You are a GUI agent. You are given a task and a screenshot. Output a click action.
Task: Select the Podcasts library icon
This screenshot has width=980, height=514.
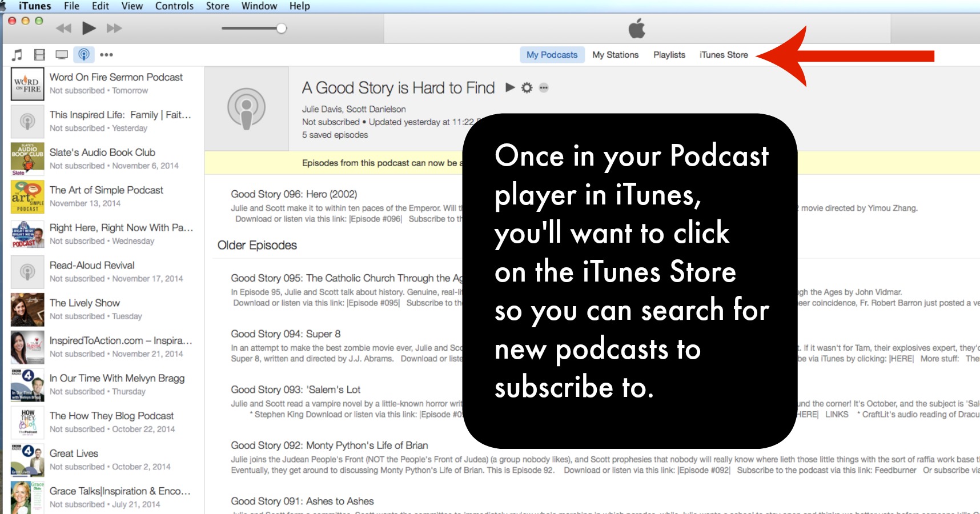tap(84, 55)
